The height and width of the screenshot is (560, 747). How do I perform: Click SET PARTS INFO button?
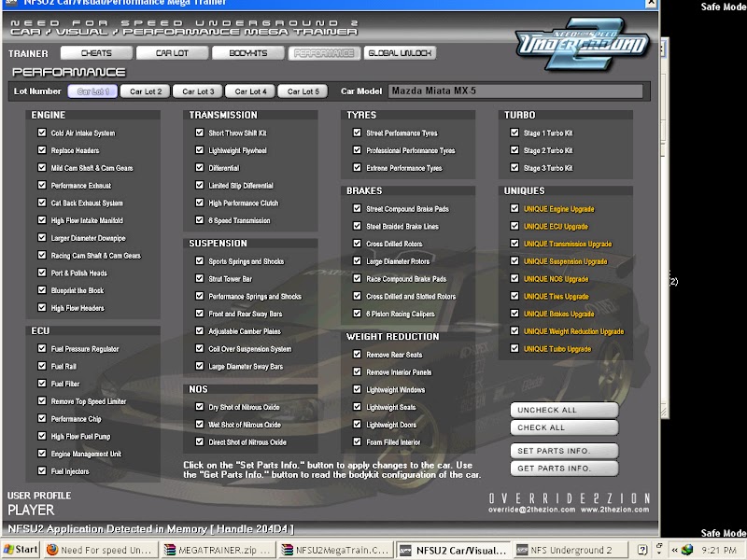pyautogui.click(x=564, y=451)
